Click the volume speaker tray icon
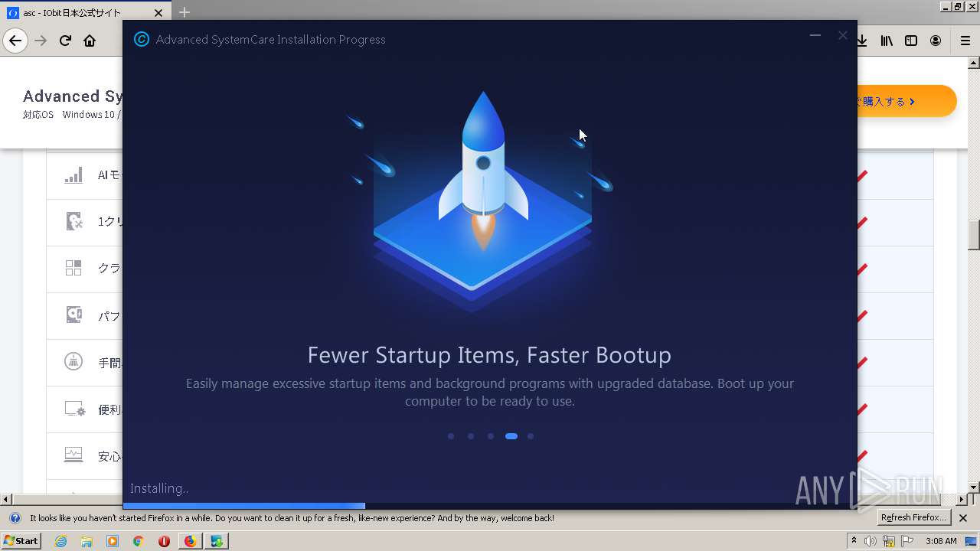 871,541
